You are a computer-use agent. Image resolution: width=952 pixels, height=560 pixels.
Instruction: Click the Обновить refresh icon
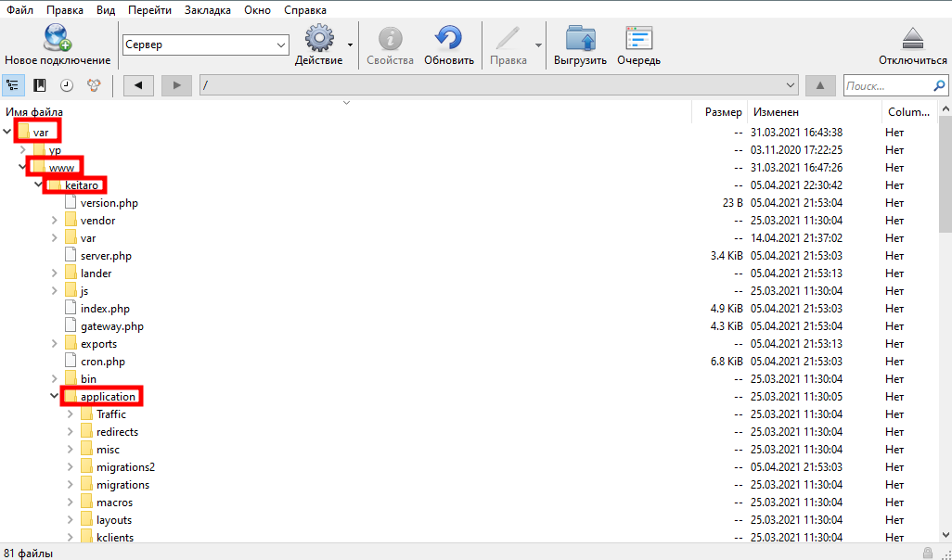[x=449, y=39]
